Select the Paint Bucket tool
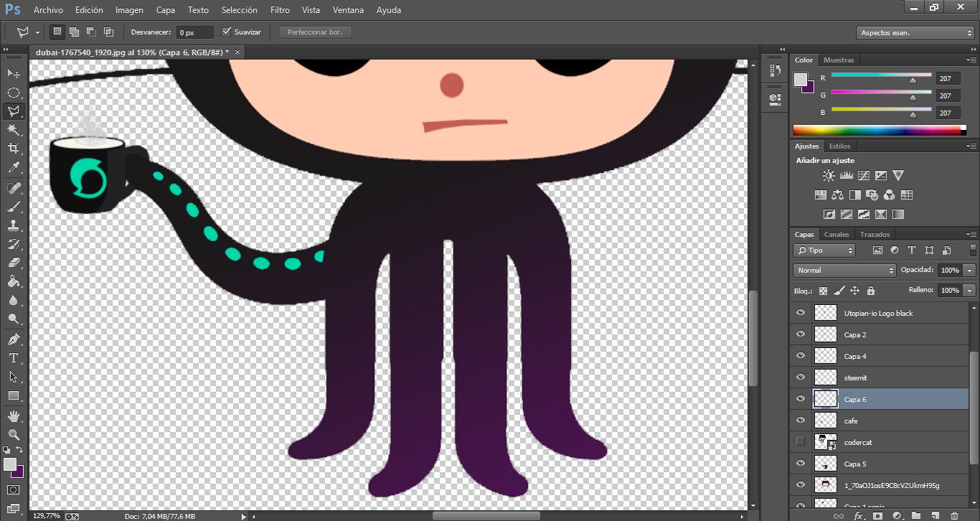This screenshot has height=521, width=980. pos(13,281)
